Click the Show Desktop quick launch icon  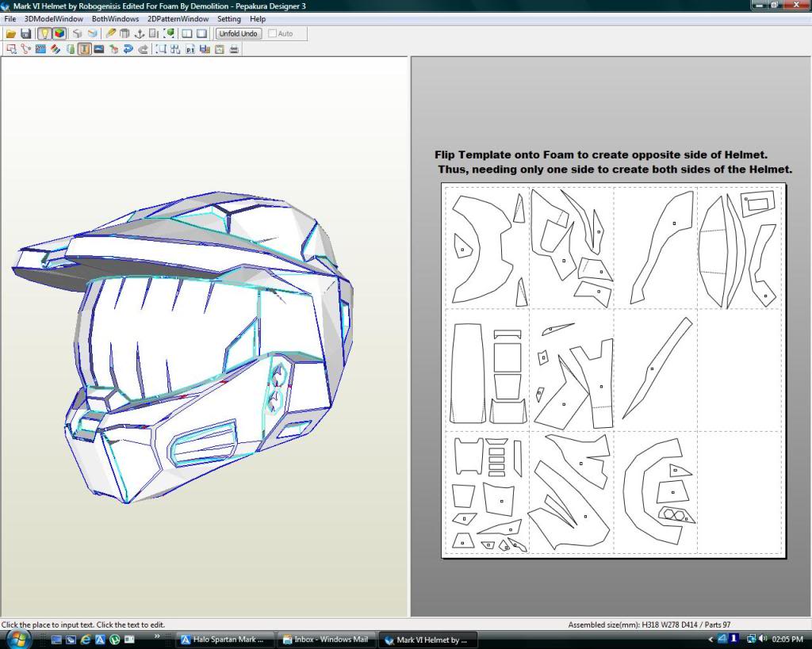tap(56, 639)
